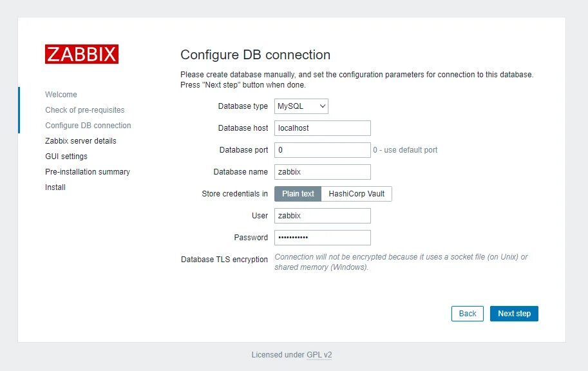588x371 pixels.
Task: Focus the Password field
Action: [323, 238]
